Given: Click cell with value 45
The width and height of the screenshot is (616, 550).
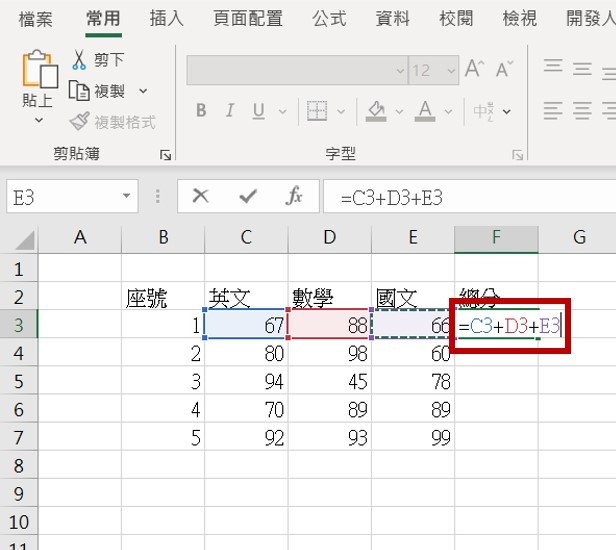Looking at the screenshot, I should [x=330, y=381].
